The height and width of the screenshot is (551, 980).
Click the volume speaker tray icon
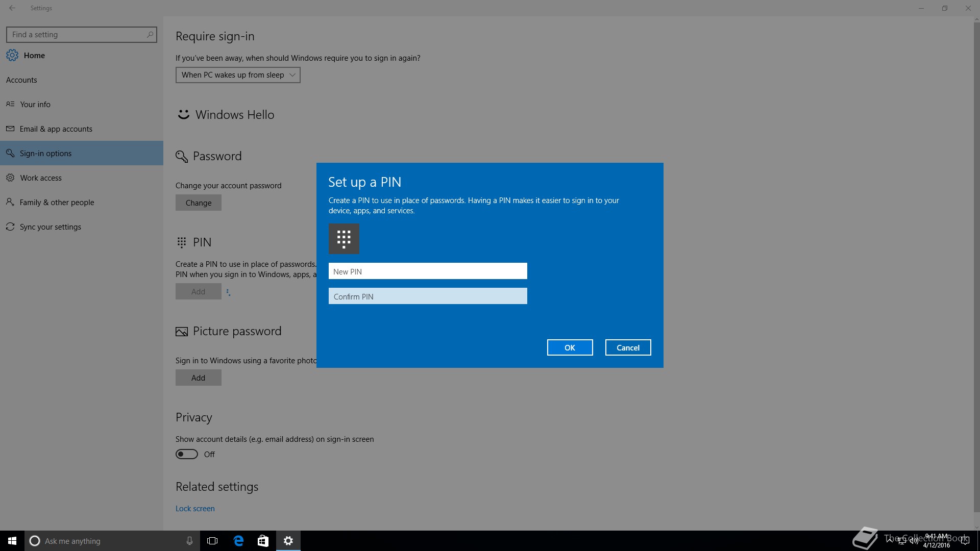[914, 541]
